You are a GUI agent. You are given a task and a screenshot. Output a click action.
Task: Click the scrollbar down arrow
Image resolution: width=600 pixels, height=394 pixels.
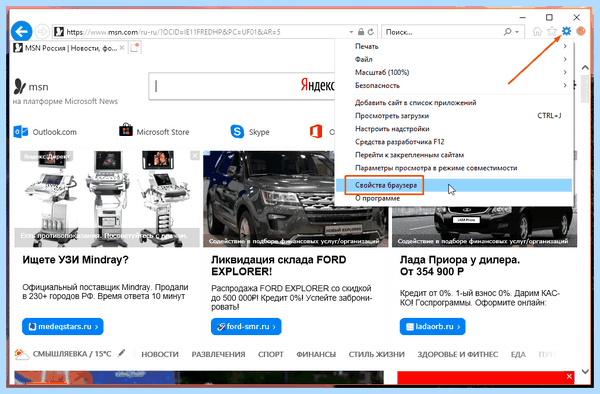(x=585, y=371)
